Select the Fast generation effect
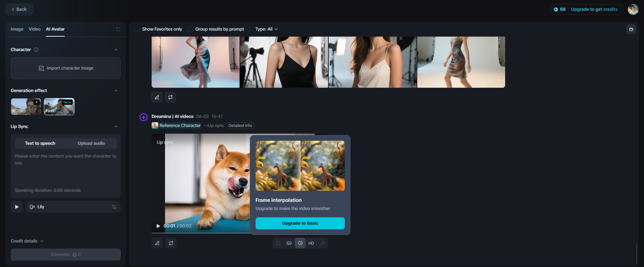 [x=59, y=107]
